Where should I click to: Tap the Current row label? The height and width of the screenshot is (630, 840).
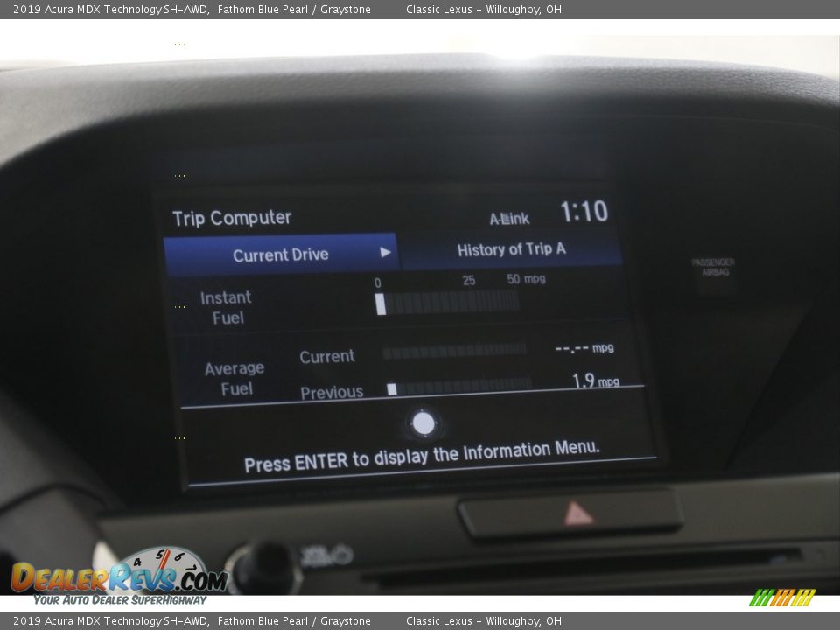click(326, 356)
